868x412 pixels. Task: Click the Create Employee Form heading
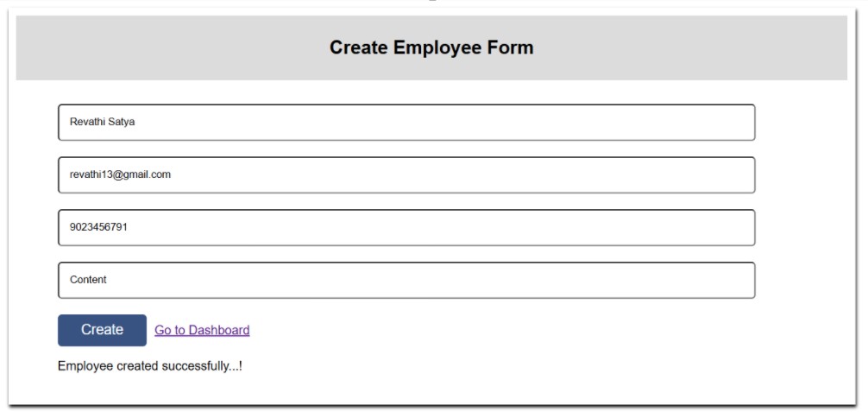point(431,48)
